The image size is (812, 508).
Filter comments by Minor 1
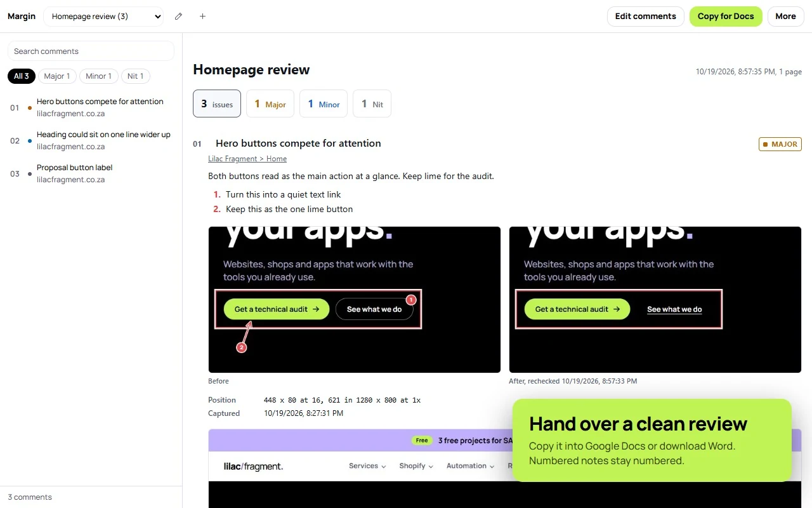(x=98, y=76)
